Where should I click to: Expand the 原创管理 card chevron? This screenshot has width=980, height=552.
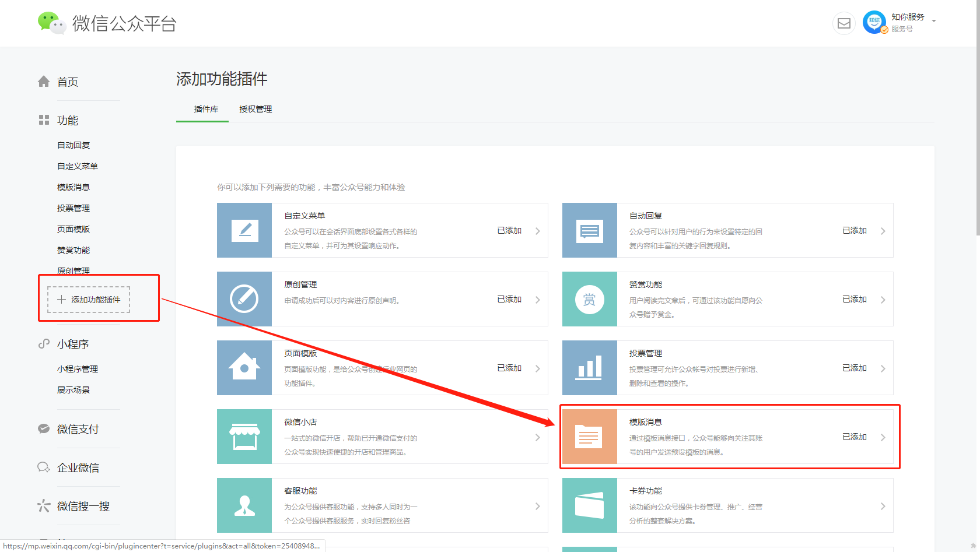537,300
